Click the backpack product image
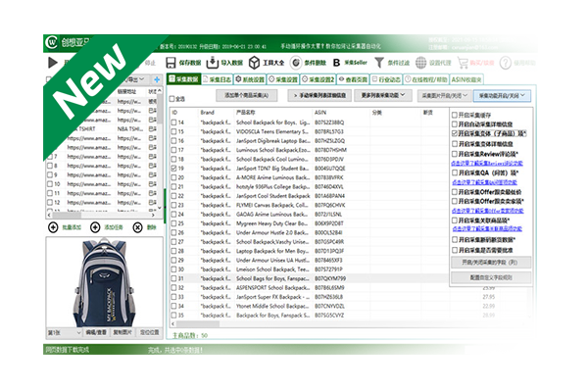The height and width of the screenshot is (392, 588). [x=104, y=283]
